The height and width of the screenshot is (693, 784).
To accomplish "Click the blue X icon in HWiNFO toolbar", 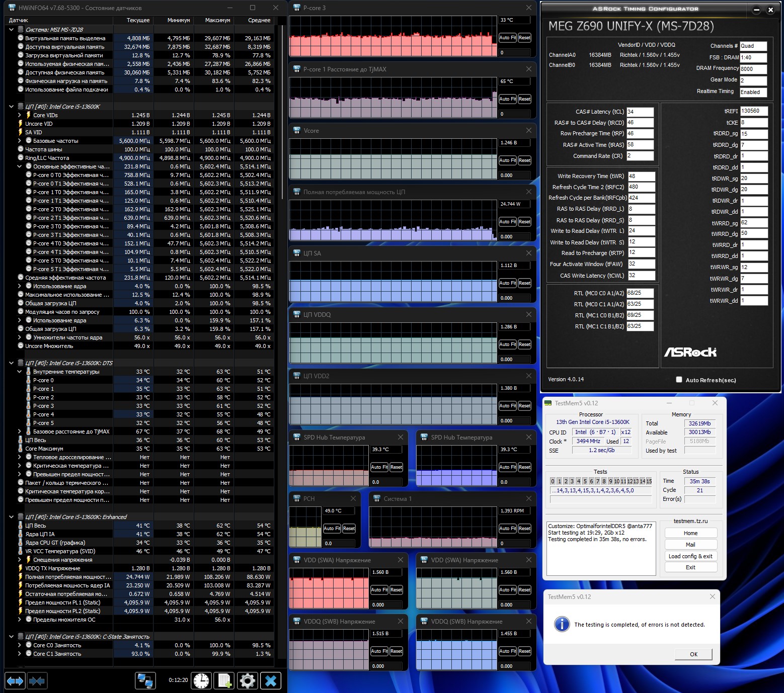I will pyautogui.click(x=271, y=681).
